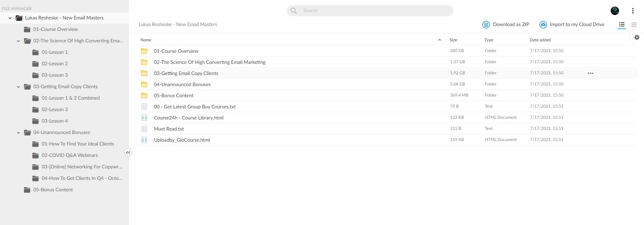644x225 pixels.
Task: Click sidebar folder icon for 02-COVID Q&A Webinars
Action: [x=35, y=156]
